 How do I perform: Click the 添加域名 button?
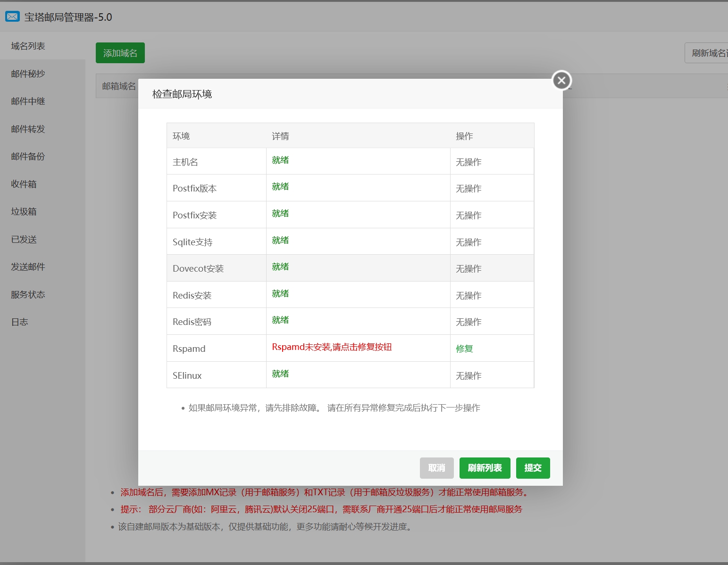coord(120,53)
